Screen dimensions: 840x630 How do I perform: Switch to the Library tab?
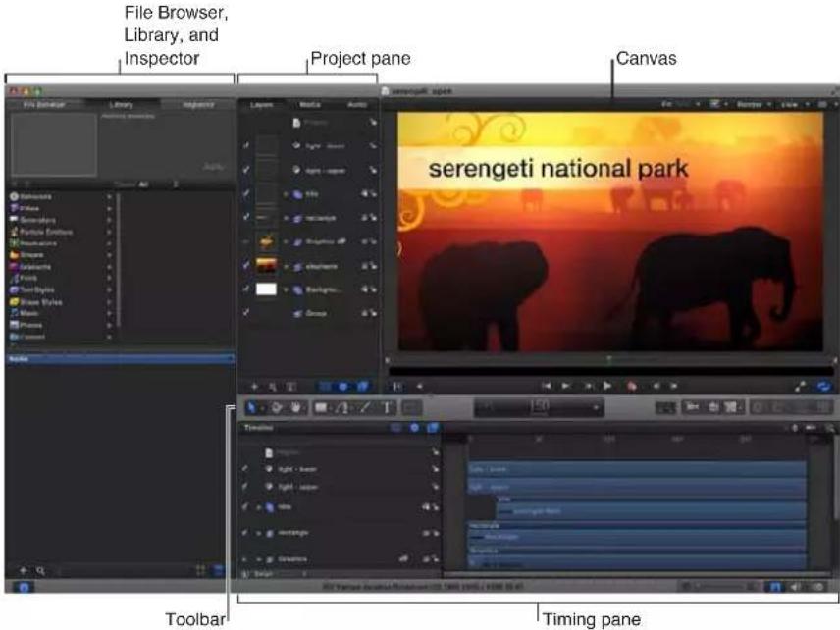tap(121, 104)
